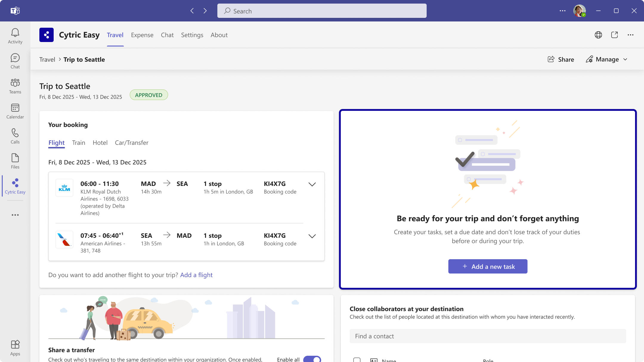Open Files from the sidebar
The width and height of the screenshot is (644, 362).
[15, 161]
